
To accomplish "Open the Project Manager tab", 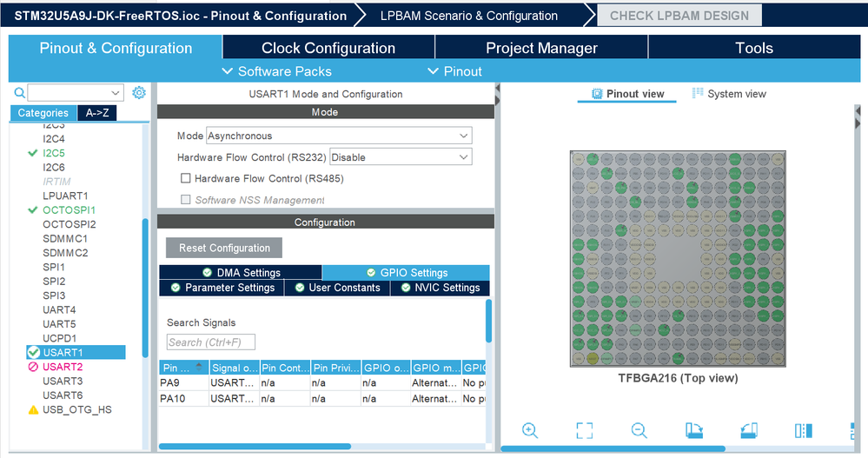I will tap(541, 48).
